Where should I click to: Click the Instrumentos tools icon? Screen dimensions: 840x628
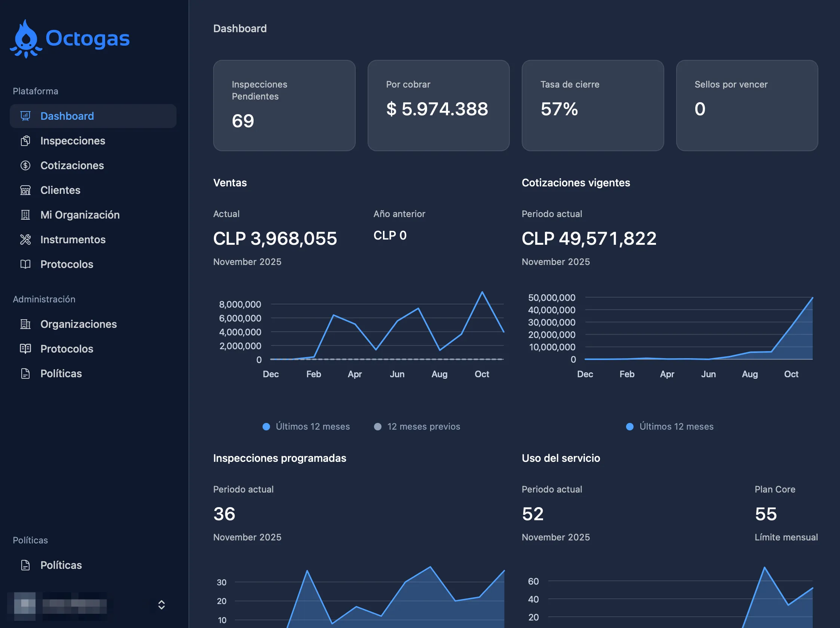(25, 240)
